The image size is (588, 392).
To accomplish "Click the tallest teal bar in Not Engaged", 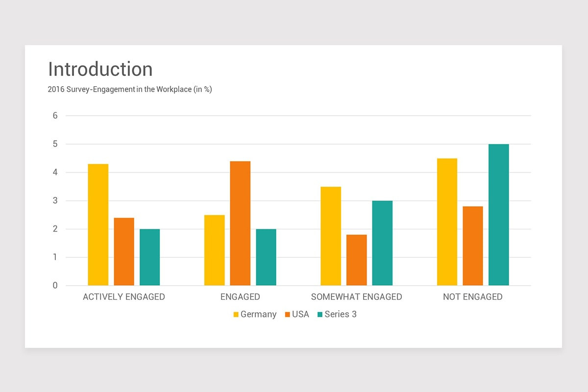I will [x=498, y=215].
